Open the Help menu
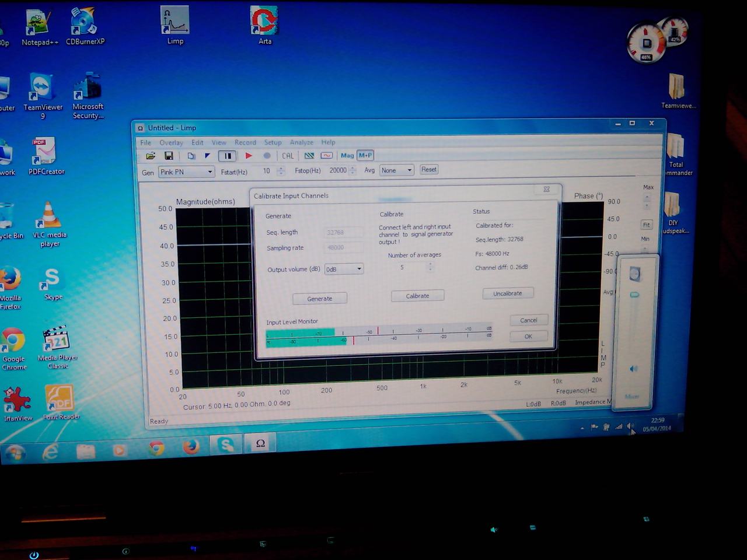The image size is (747, 560). tap(328, 142)
